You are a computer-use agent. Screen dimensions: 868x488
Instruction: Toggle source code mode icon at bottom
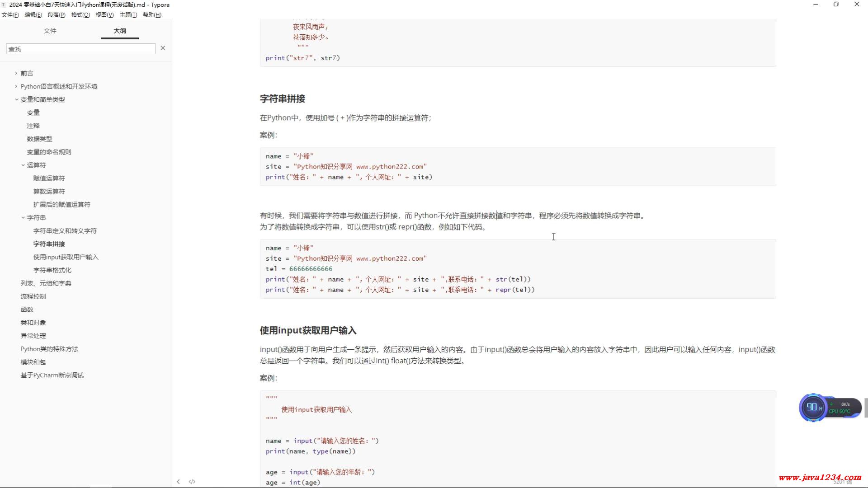coord(192,482)
